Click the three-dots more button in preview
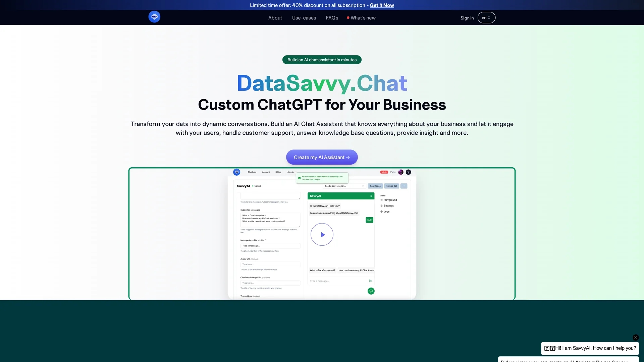This screenshot has width=644, height=362. 404,186
